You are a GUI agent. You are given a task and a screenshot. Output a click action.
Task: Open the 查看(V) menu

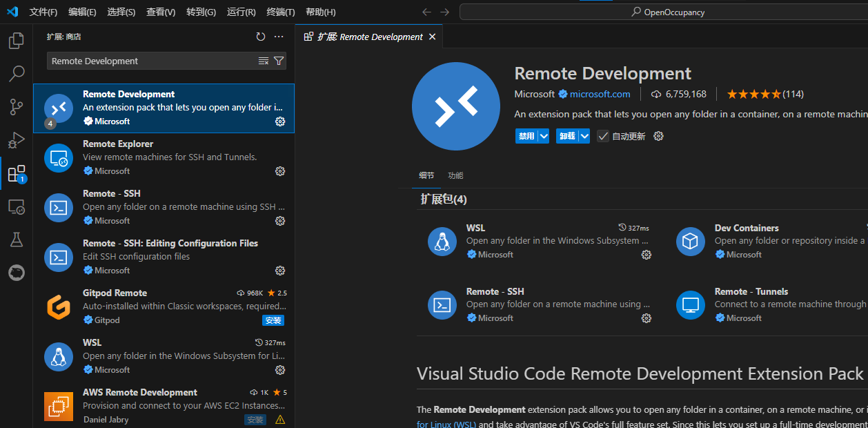pos(161,12)
